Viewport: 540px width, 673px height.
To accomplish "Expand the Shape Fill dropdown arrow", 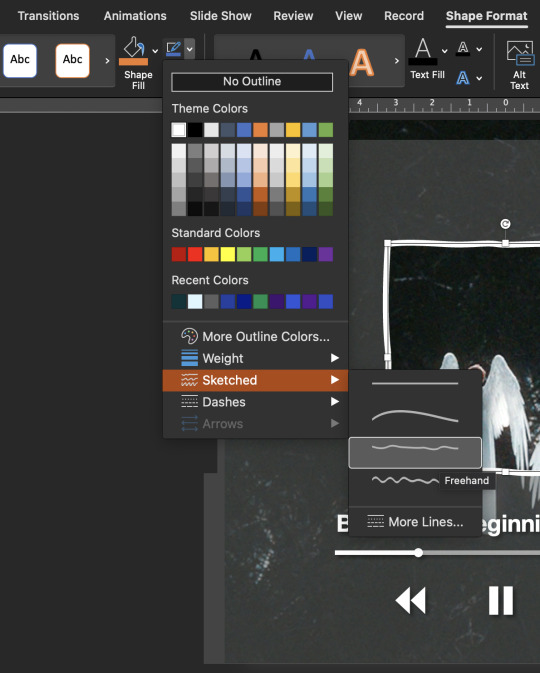I will point(155,51).
